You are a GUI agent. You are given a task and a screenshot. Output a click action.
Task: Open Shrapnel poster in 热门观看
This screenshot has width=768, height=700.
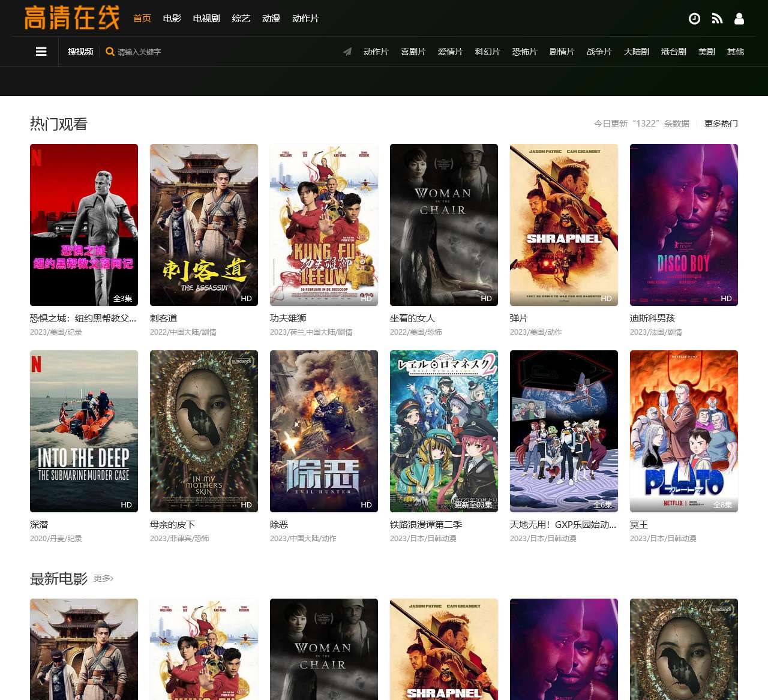tap(564, 225)
